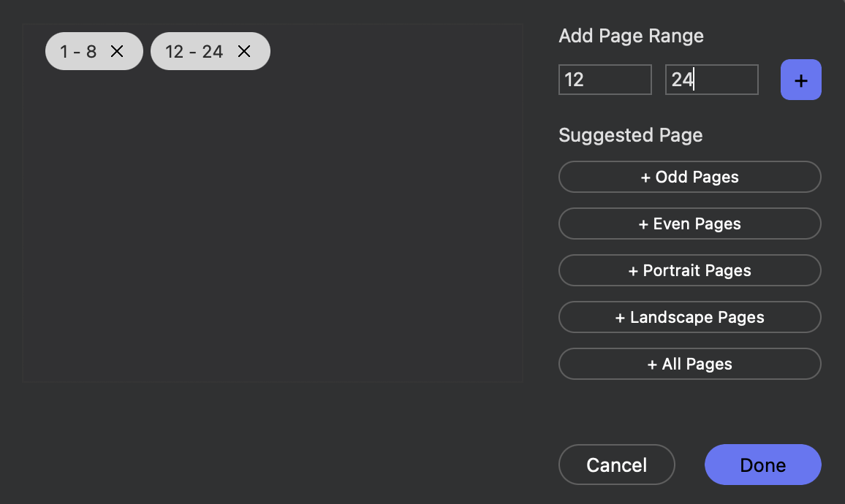This screenshot has height=504, width=845.
Task: Click the plus sign before Odd Pages
Action: tap(645, 177)
